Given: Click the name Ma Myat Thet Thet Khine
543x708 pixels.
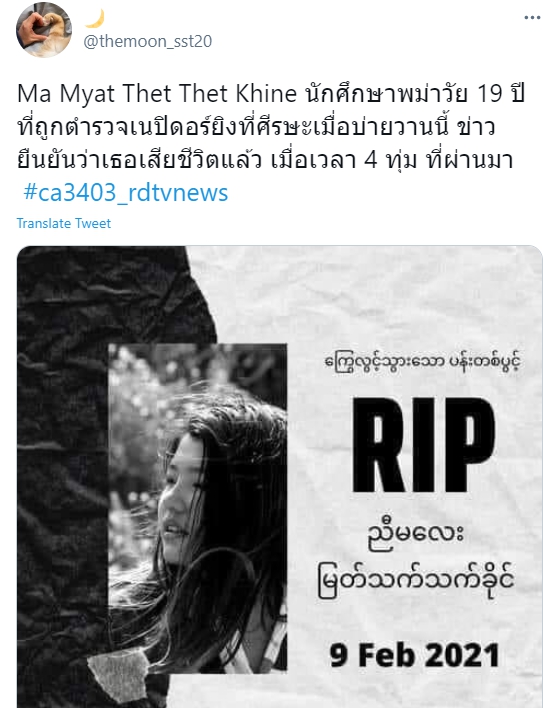Looking at the screenshot, I should tap(157, 93).
